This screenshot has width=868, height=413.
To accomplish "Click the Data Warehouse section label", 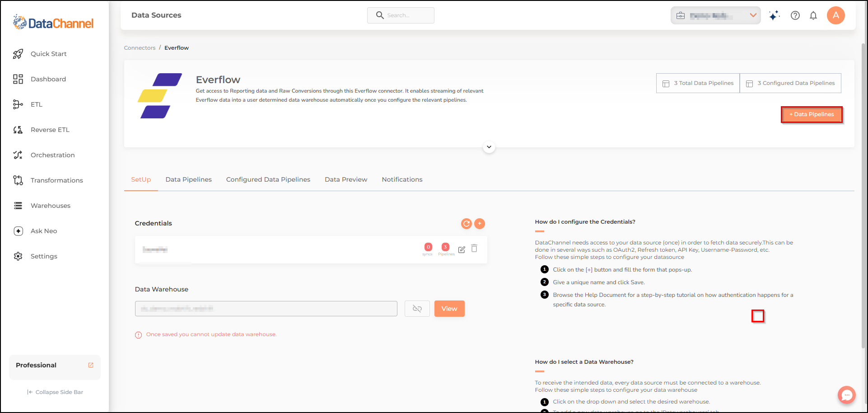I will [162, 289].
